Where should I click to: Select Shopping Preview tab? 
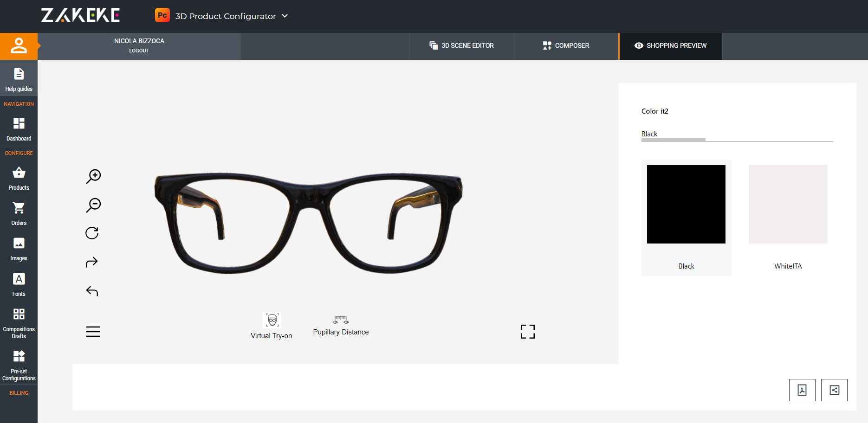coord(670,46)
